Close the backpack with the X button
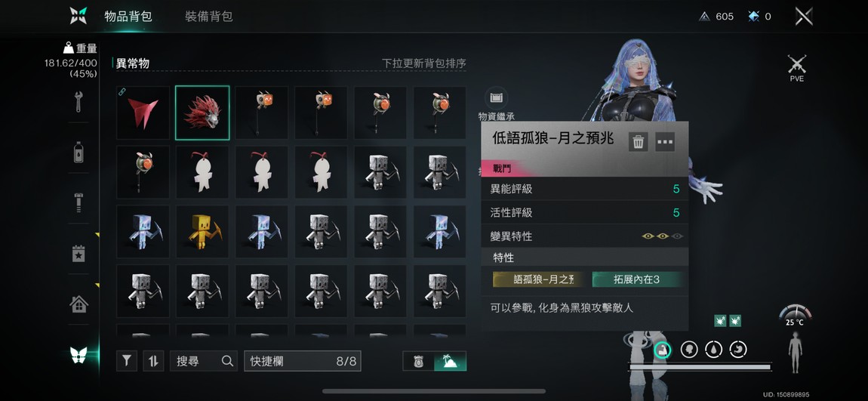Viewport: 868px width, 401px height. pyautogui.click(x=804, y=16)
